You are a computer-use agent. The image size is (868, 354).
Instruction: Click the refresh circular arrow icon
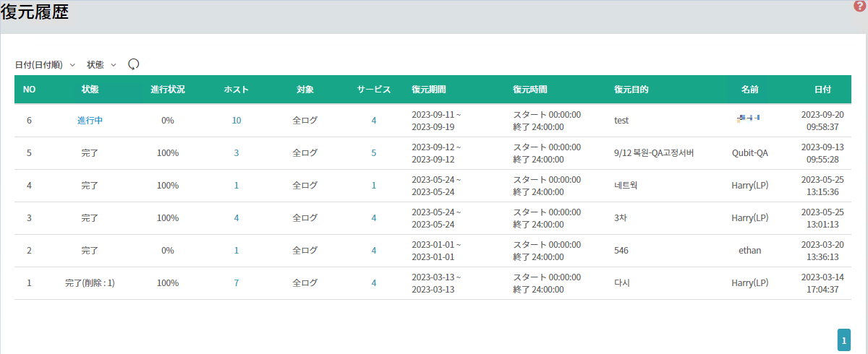click(133, 64)
